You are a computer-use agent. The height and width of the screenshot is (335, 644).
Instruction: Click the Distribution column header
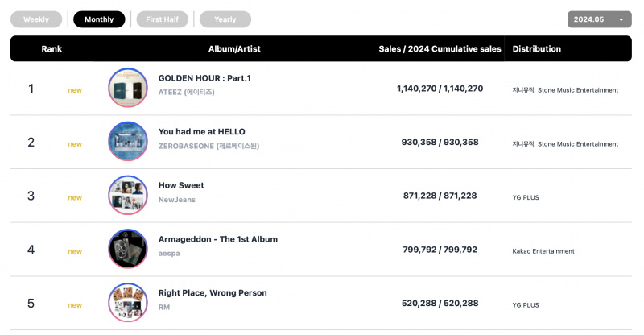537,48
